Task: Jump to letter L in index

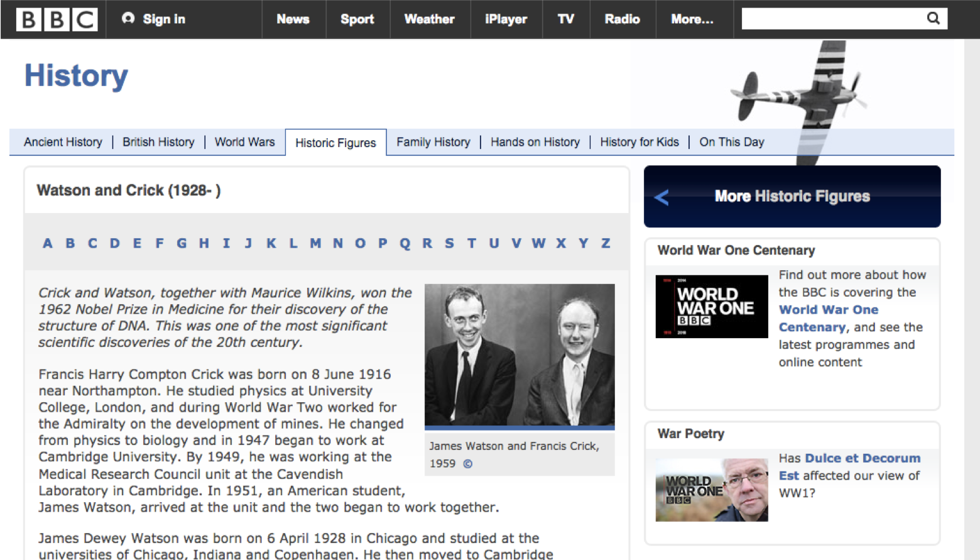Action: pos(293,243)
